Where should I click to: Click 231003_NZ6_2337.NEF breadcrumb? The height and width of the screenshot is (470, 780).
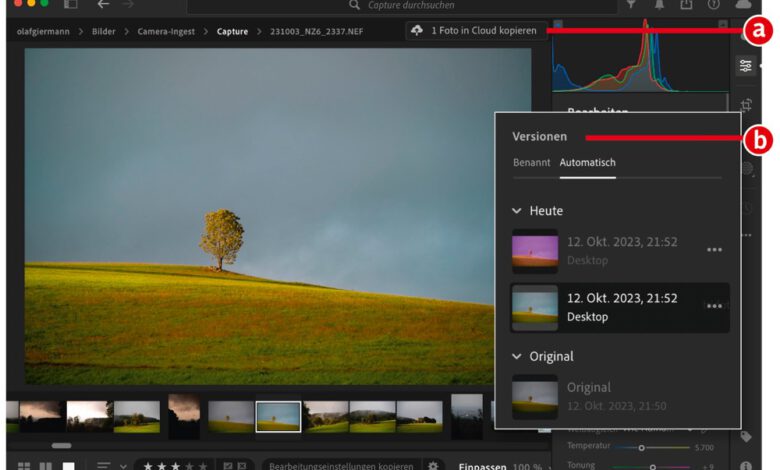[316, 31]
